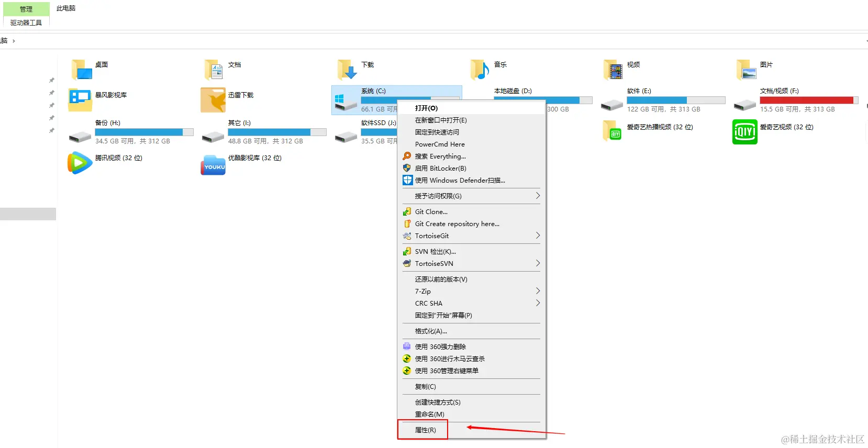
Task: Select the 备份 (H:) drive icon
Action: point(80,137)
